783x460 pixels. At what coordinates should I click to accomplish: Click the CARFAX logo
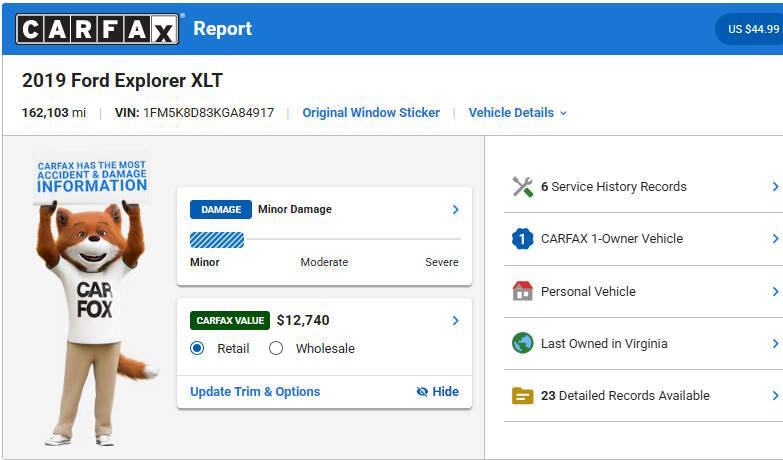click(x=97, y=29)
